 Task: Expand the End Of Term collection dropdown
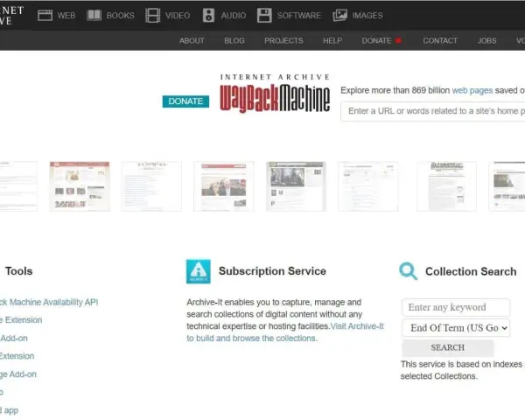tap(456, 328)
